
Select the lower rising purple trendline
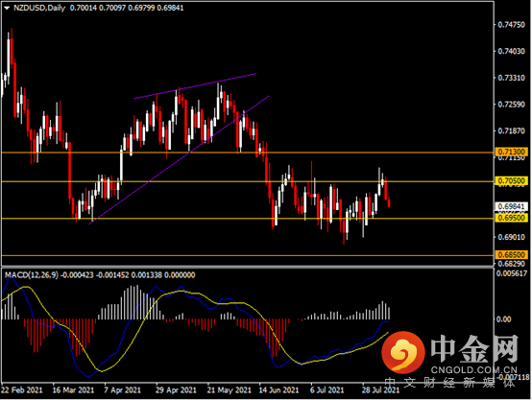179,160
